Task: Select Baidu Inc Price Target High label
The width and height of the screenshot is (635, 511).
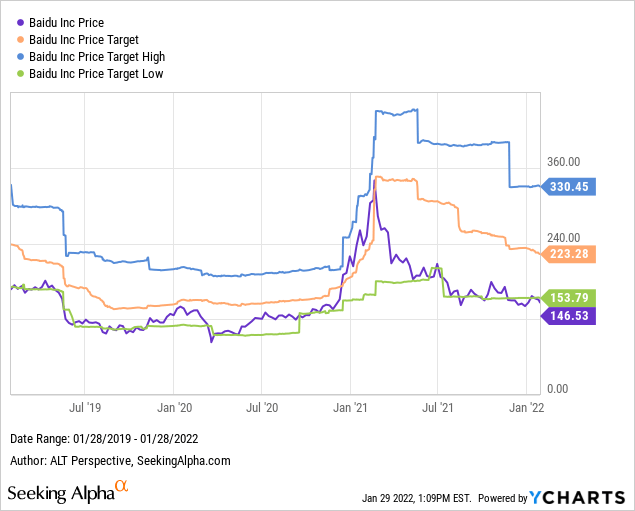Action: (x=97, y=56)
